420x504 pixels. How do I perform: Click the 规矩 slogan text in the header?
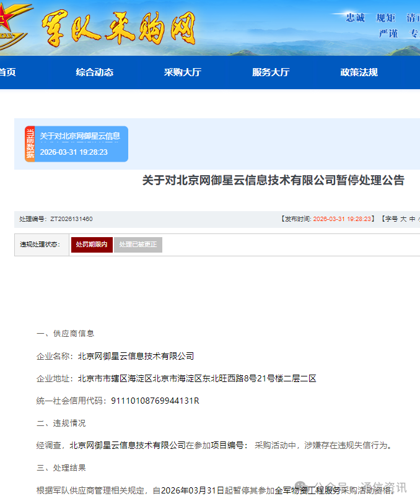click(x=385, y=17)
